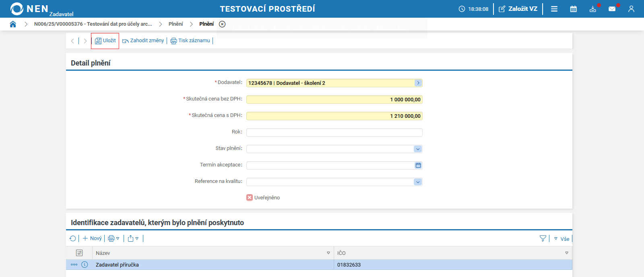Viewport: 644px width, 277px height.
Task: Open the hamburger main menu
Action: pos(554,9)
